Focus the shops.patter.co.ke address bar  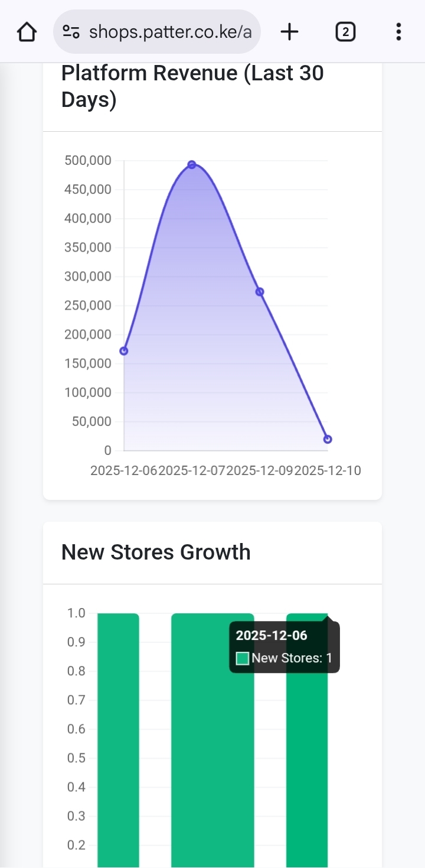click(x=170, y=32)
